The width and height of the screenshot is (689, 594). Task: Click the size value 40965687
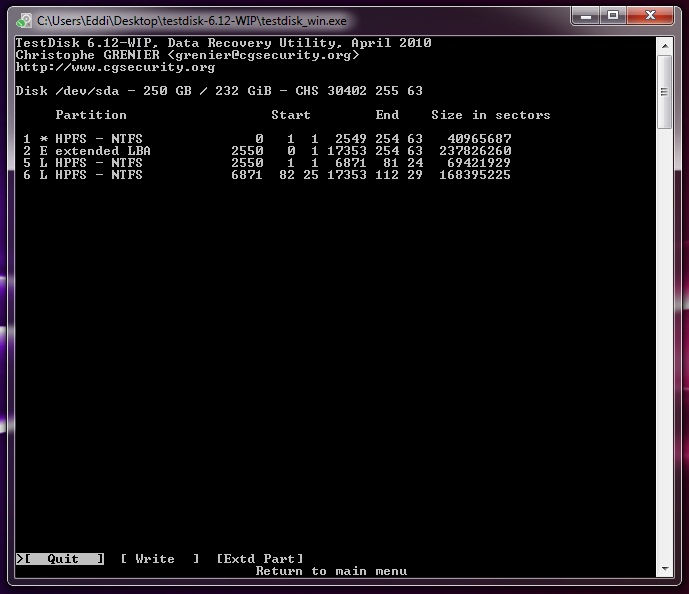tap(479, 139)
